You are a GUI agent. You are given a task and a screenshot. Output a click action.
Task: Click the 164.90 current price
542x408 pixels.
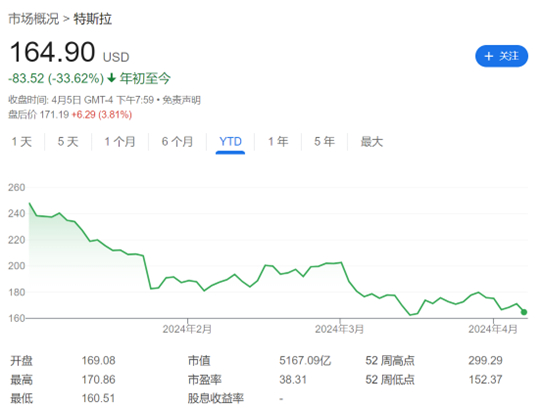click(52, 52)
